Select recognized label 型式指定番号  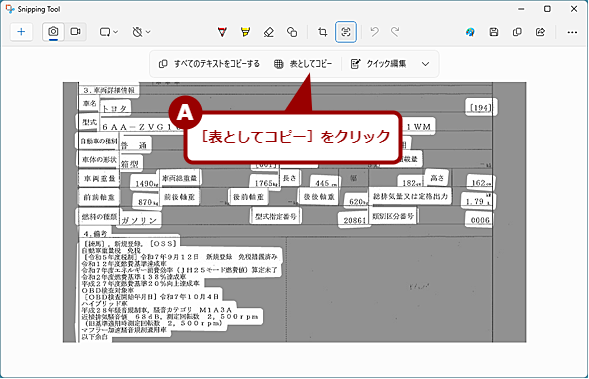(276, 216)
